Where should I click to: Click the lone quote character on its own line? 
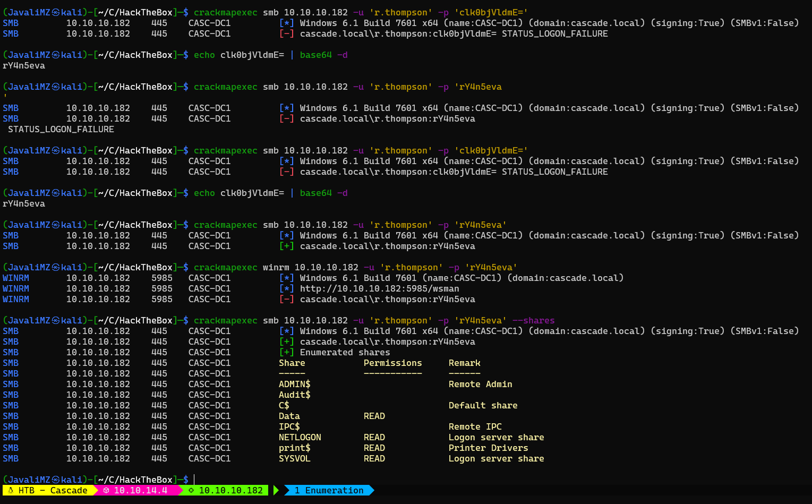5,96
